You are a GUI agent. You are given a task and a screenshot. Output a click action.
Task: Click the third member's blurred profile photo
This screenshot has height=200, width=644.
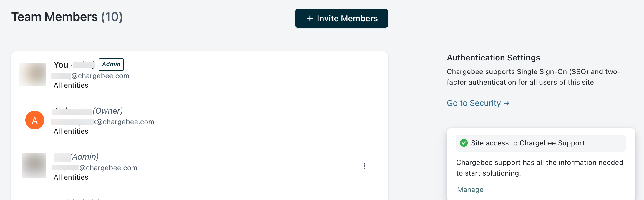[x=34, y=165]
